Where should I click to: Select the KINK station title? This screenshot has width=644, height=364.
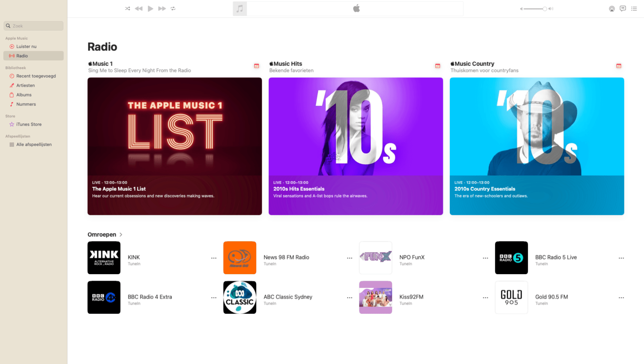[x=134, y=257]
